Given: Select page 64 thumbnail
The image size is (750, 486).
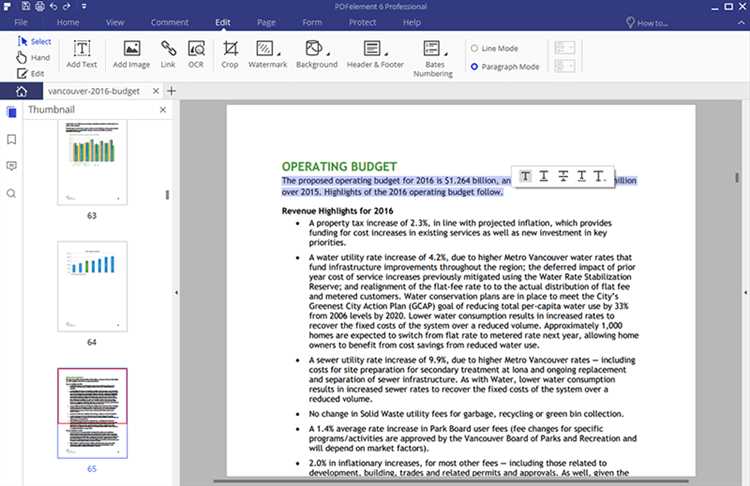Looking at the screenshot, I should 92,284.
